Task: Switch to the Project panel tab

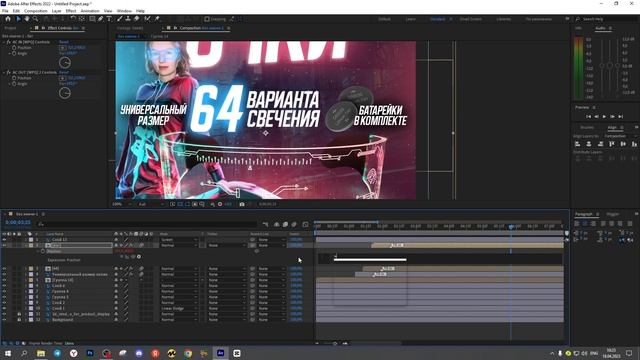Action: pyautogui.click(x=10, y=28)
